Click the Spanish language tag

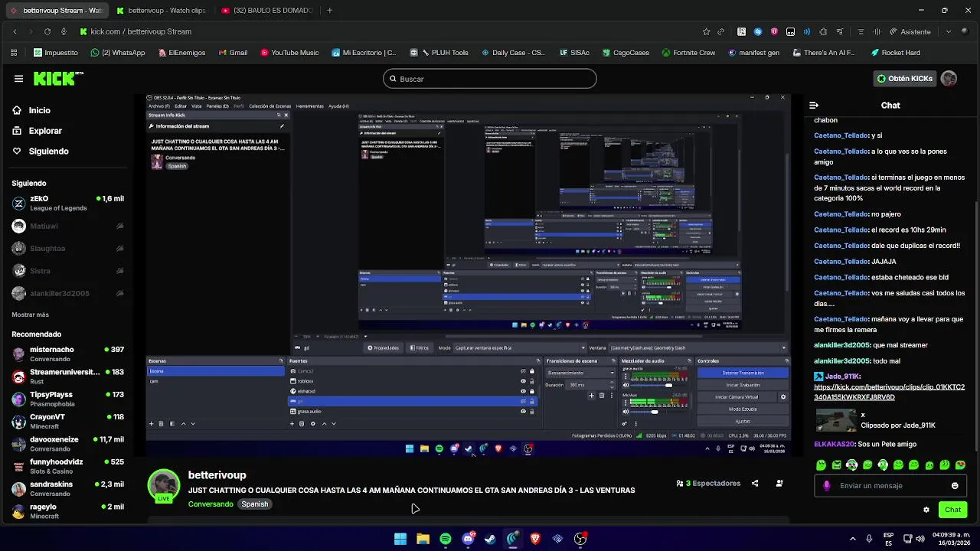click(x=255, y=504)
